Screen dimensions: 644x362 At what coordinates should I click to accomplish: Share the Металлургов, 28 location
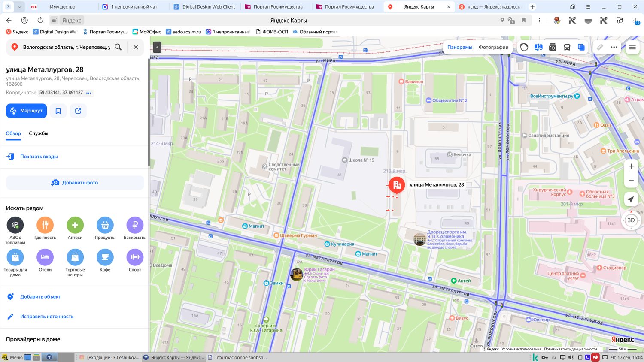78,111
